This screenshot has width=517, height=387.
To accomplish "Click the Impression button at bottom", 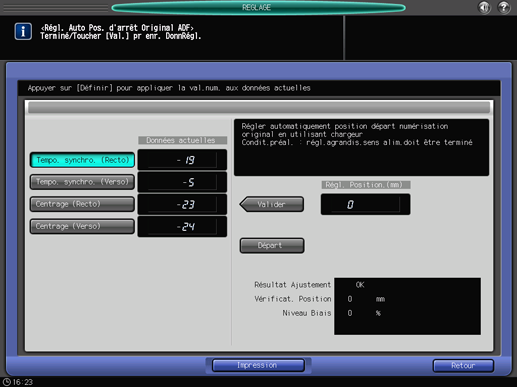I will pos(258,365).
